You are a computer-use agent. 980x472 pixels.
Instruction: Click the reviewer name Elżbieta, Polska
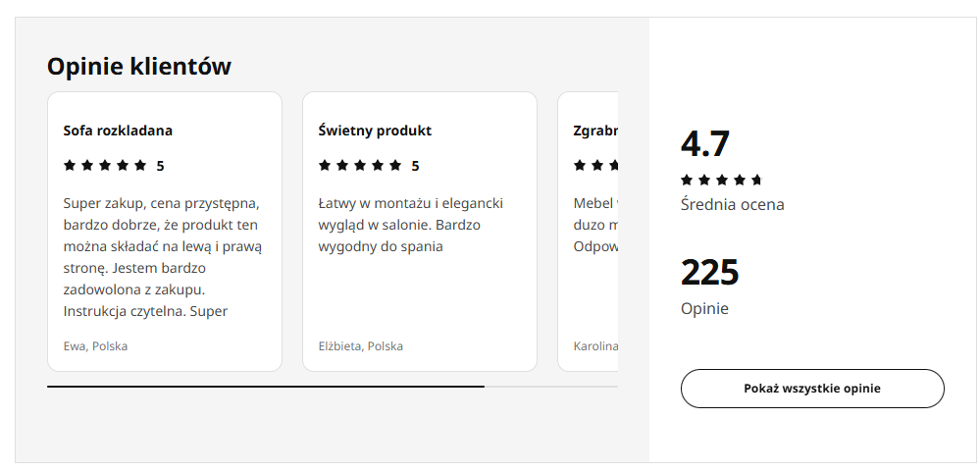(x=360, y=346)
